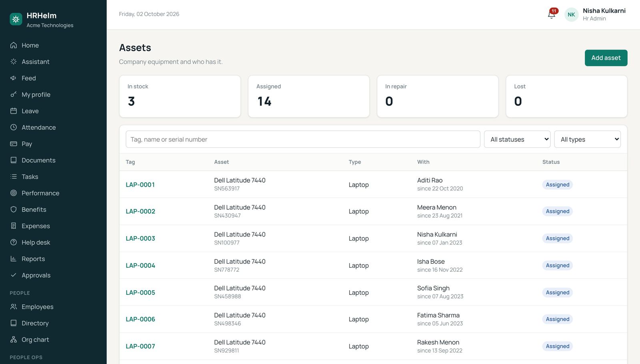640x364 pixels.
Task: Click the Attendance clock icon
Action: click(14, 127)
